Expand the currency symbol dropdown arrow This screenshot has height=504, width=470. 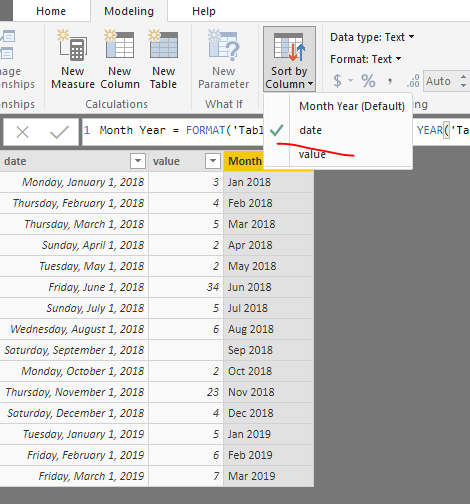point(350,80)
